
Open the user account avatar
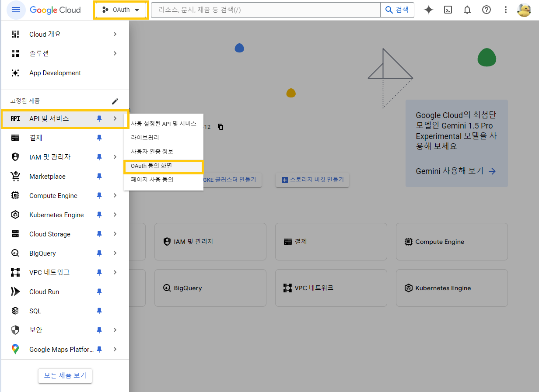(524, 10)
